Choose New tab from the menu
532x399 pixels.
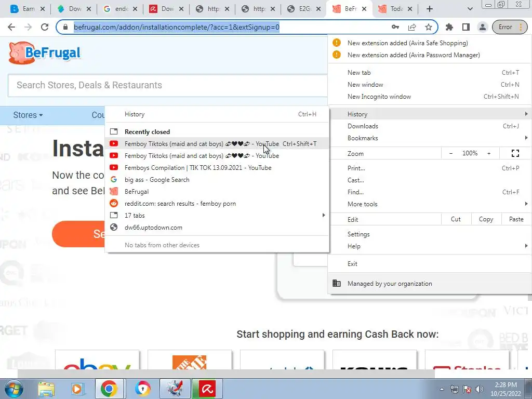[430, 72]
